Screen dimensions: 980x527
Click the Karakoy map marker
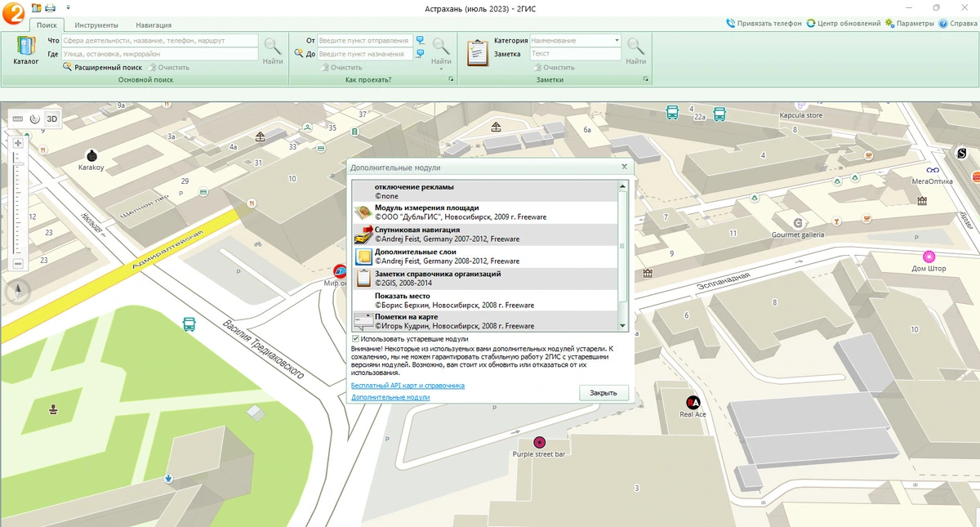(x=91, y=155)
